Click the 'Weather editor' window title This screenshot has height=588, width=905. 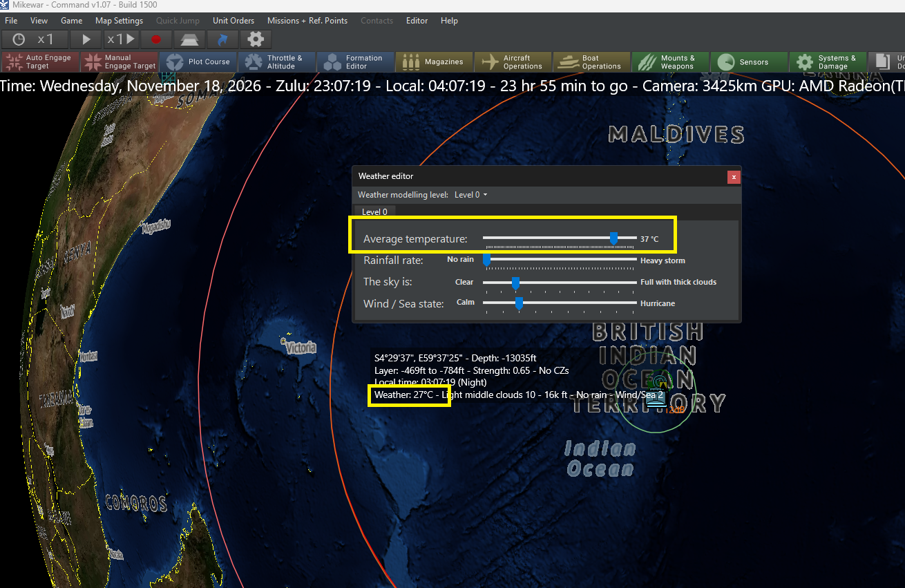coord(385,177)
